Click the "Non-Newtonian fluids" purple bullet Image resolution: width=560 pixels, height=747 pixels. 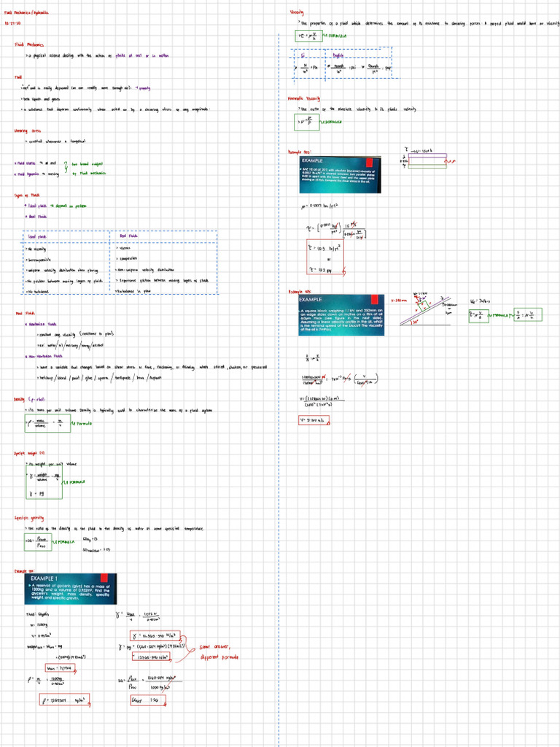(44, 356)
